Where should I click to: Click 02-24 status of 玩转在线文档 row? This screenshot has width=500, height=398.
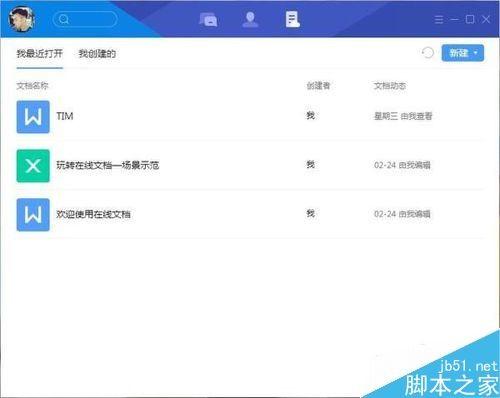pos(402,165)
